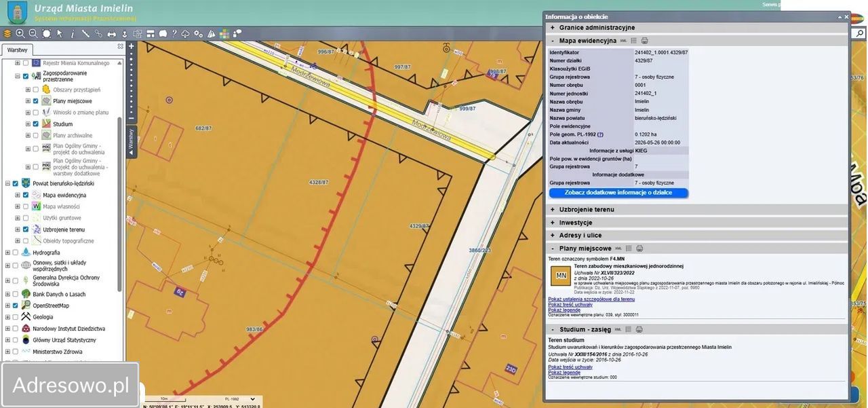
Task: Open the colored grid legend icon
Action: (x=224, y=33)
